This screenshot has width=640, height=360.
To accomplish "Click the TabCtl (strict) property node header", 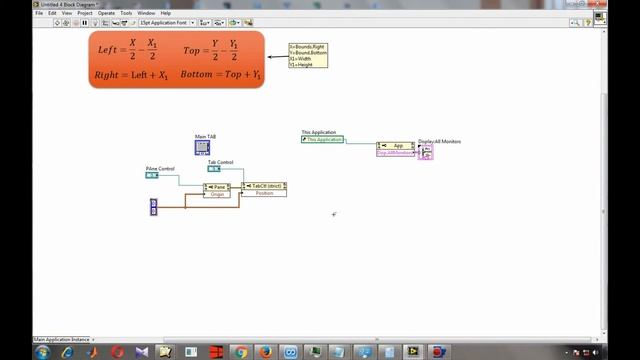I will [x=264, y=186].
